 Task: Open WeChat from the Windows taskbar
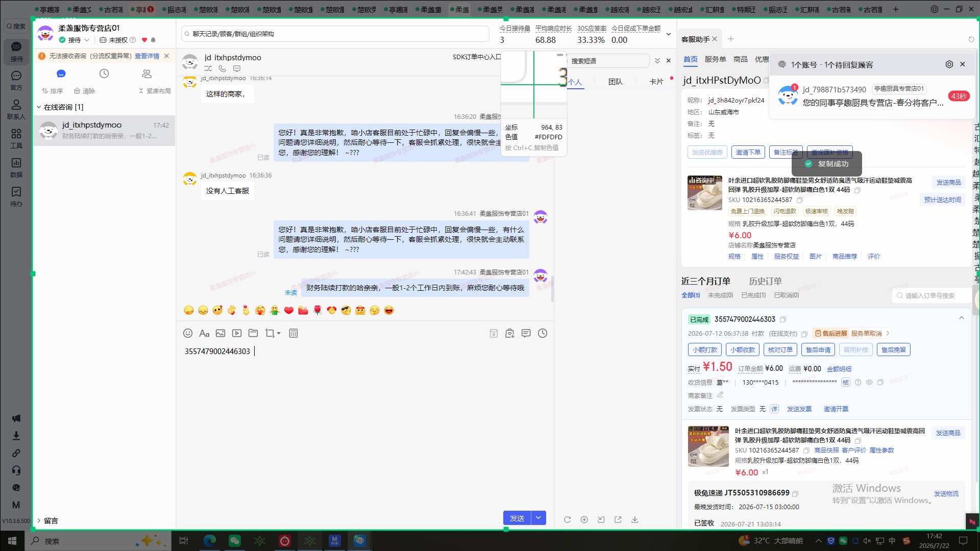pos(235,541)
